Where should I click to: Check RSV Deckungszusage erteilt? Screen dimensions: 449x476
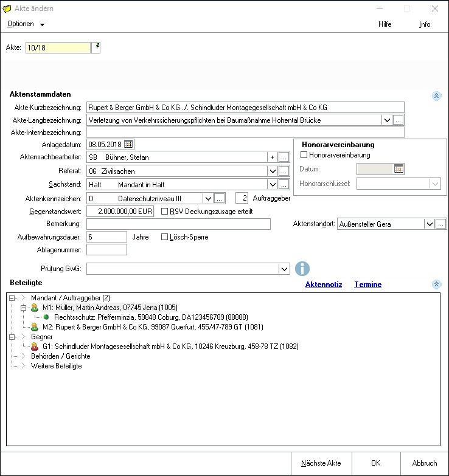(165, 212)
